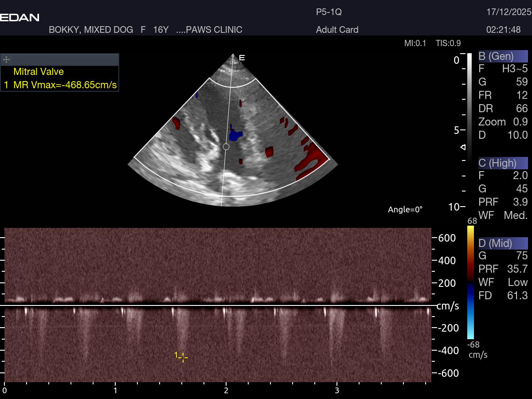Click the color Doppler velocity scale bar

pos(470,282)
